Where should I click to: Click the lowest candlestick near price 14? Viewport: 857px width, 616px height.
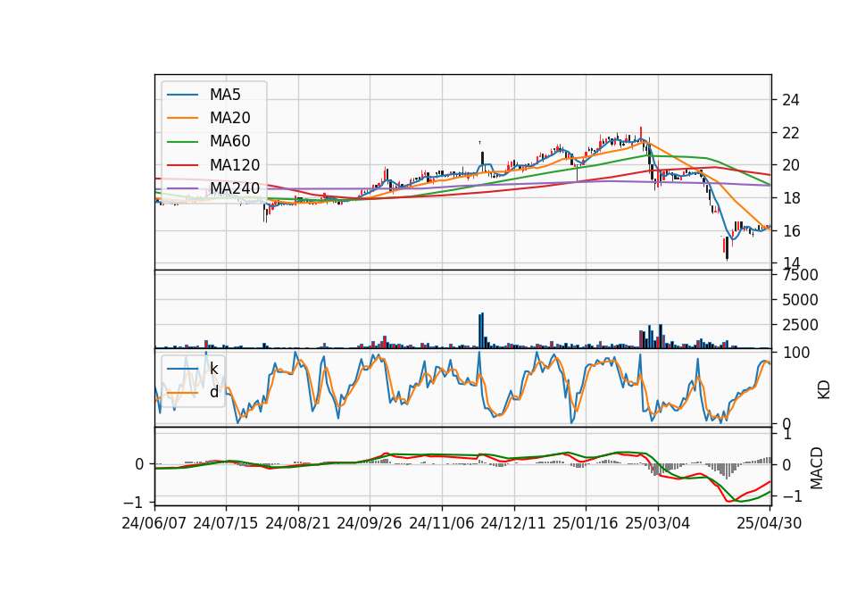[x=727, y=248]
